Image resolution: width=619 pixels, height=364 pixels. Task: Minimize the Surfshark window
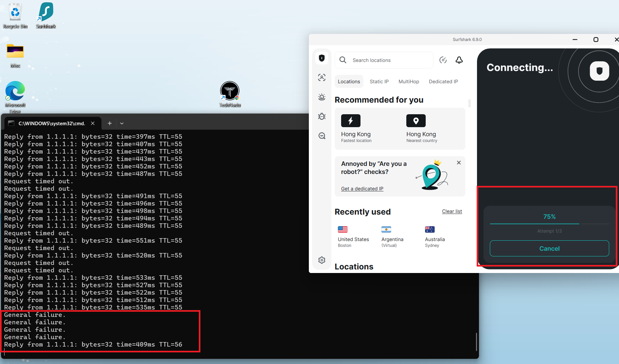coord(575,39)
